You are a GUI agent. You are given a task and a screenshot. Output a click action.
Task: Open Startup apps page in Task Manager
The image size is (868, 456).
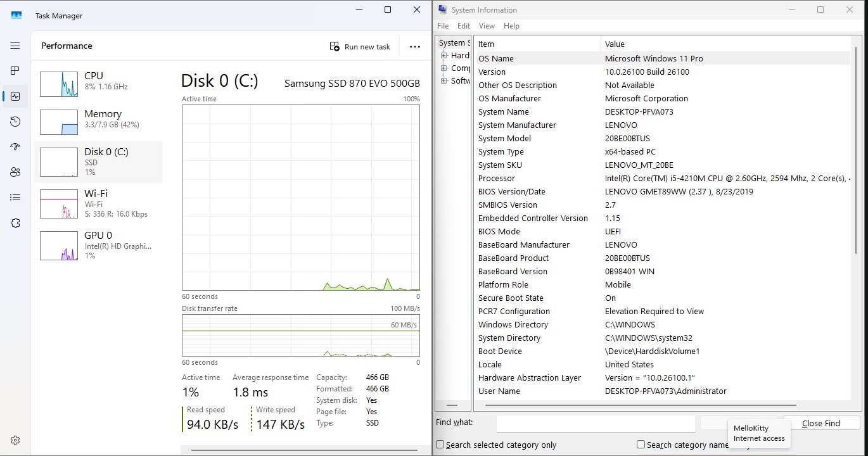[x=15, y=147]
